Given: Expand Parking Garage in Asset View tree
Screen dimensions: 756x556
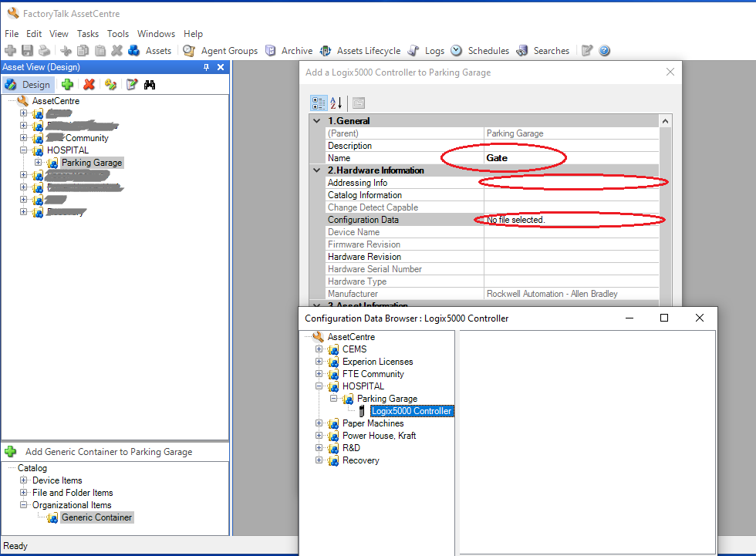Looking at the screenshot, I should point(38,163).
